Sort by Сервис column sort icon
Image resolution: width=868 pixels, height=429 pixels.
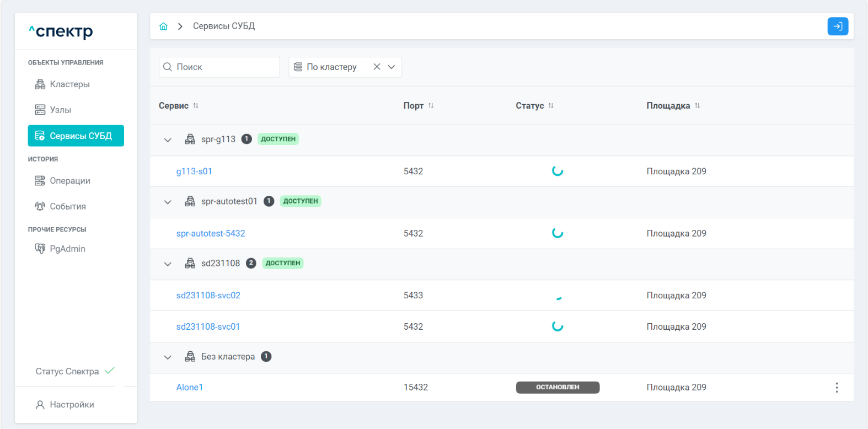pos(196,105)
